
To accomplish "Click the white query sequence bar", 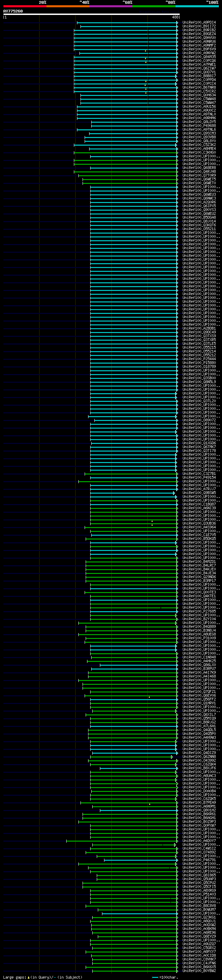I will click(x=92, y=15).
